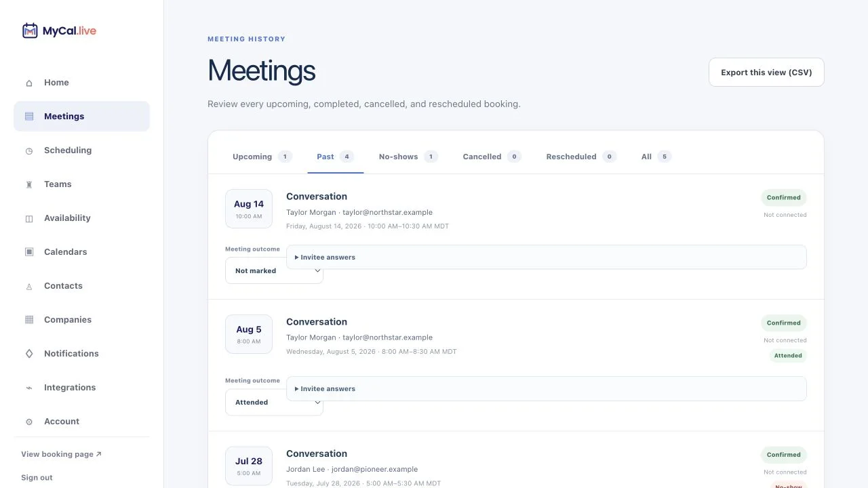Click the Account gear icon
Screen dimensions: 868x488
tap(29, 422)
